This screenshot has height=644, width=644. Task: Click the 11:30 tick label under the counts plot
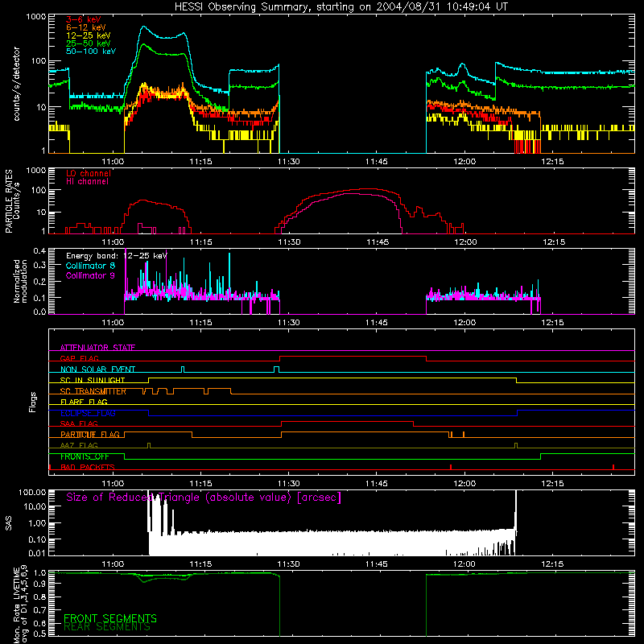coord(288,162)
